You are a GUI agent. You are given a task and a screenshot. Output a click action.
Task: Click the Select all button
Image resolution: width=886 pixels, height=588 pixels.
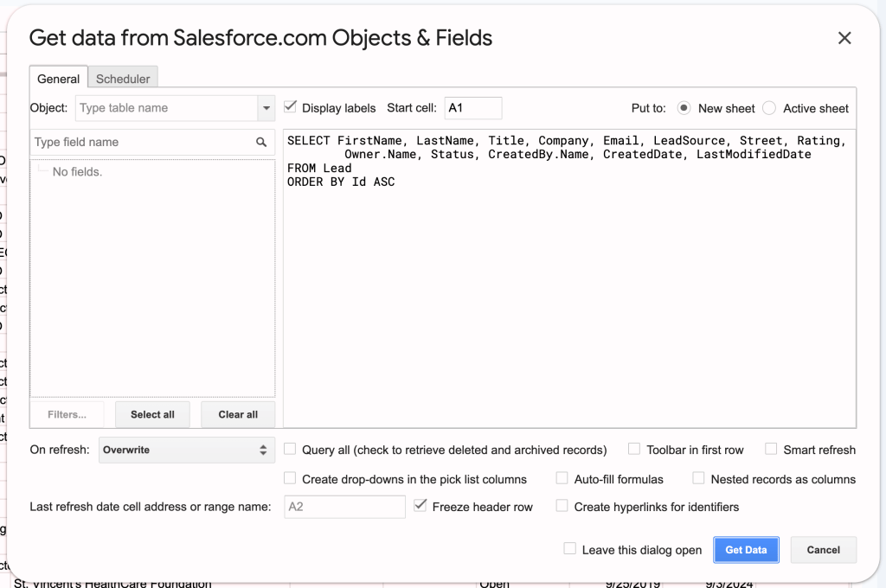tap(152, 414)
